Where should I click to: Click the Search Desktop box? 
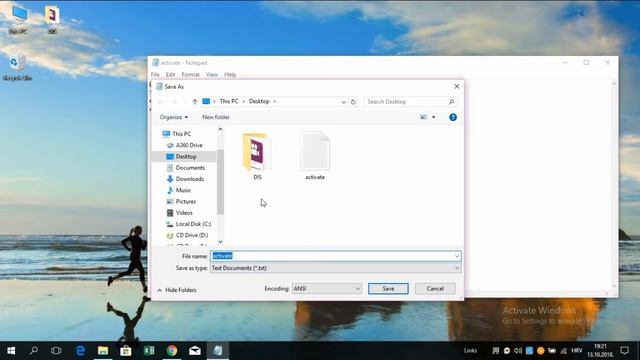[x=410, y=102]
